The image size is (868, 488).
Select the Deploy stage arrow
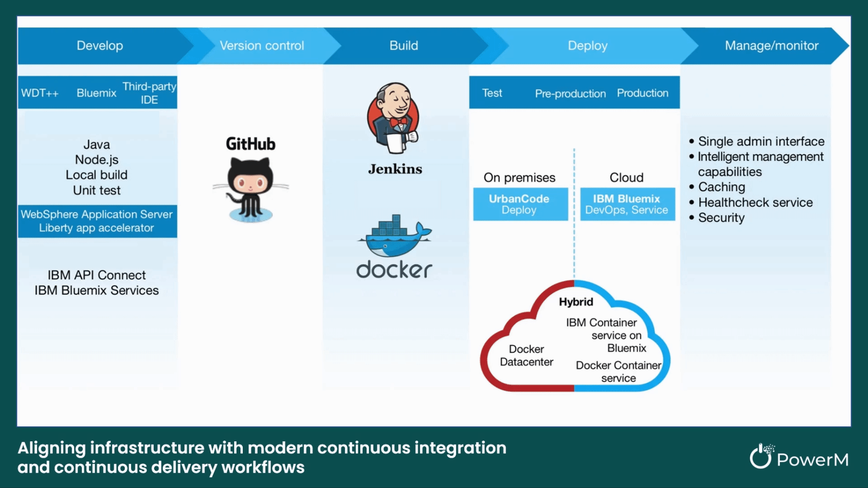[587, 46]
